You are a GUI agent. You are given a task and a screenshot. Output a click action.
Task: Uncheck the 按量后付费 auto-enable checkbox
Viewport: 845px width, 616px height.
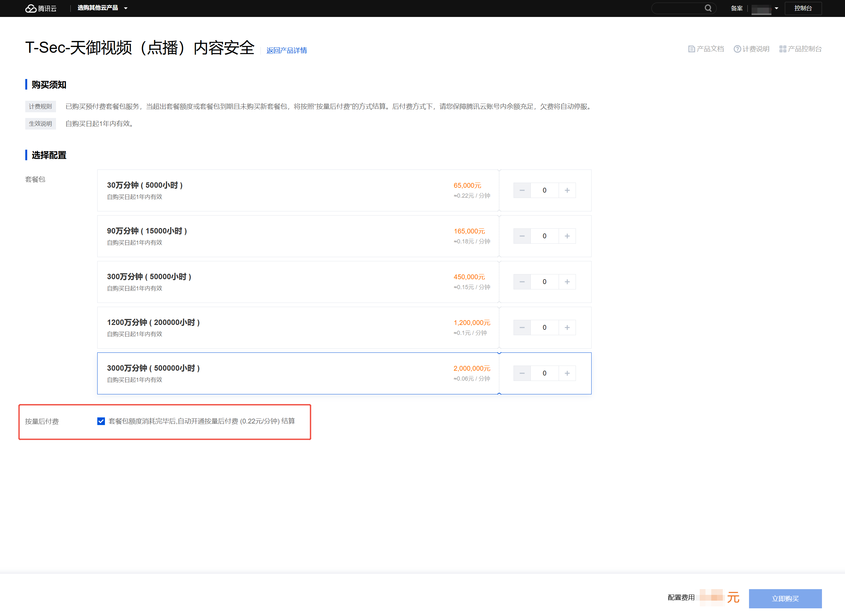(101, 421)
